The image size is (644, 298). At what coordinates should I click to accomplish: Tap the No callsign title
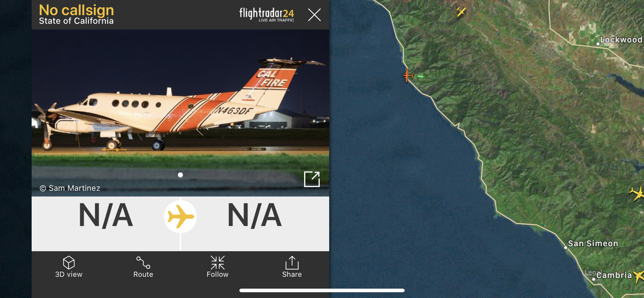(x=76, y=10)
